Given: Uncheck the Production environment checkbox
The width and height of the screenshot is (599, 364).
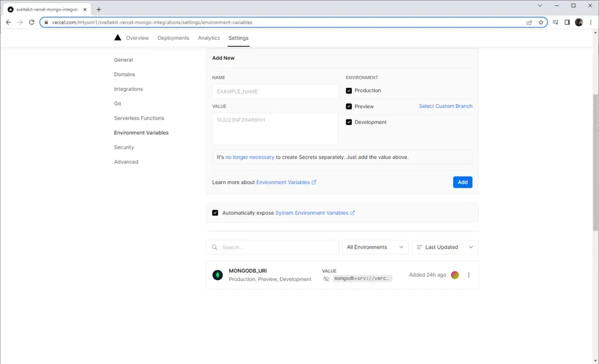Looking at the screenshot, I should (349, 91).
